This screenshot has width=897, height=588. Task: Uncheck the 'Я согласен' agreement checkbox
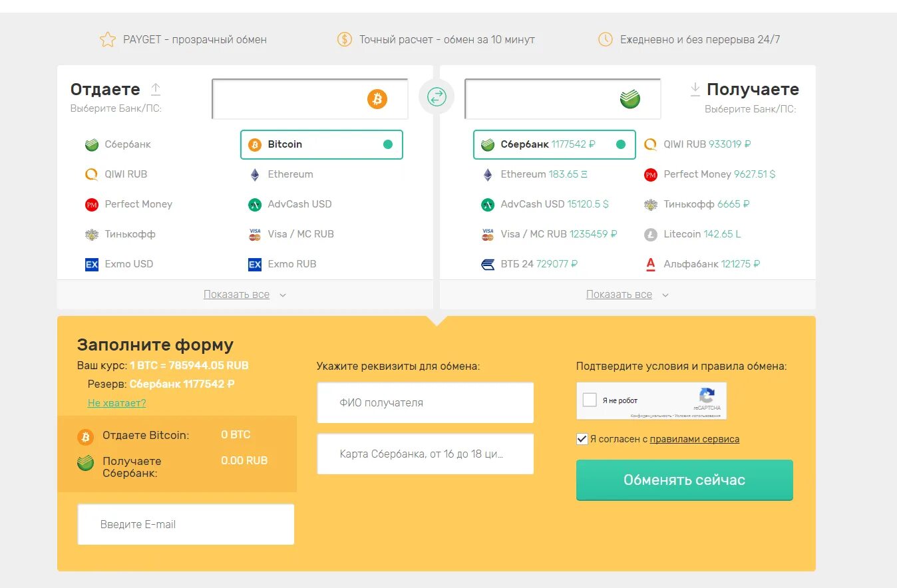coord(582,439)
